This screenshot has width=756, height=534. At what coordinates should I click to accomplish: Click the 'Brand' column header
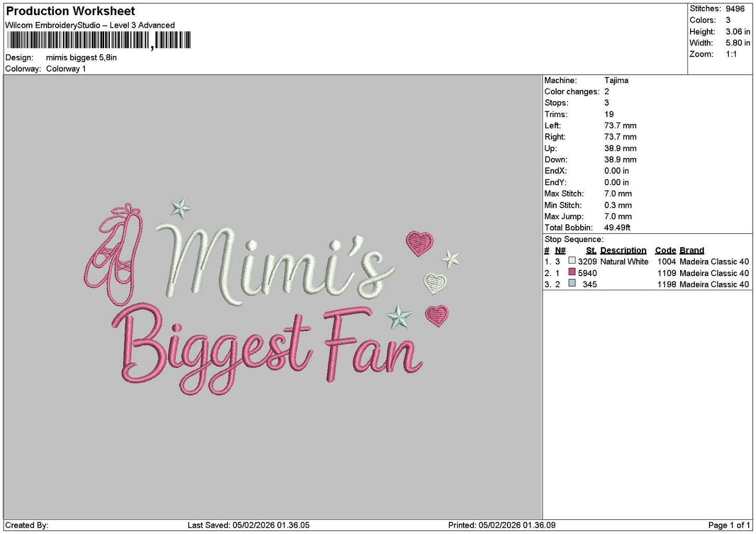tap(692, 251)
